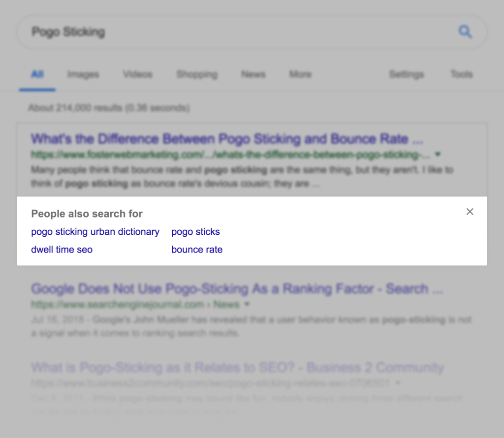Select the All search tab
This screenshot has height=438, width=504.
pos(37,74)
